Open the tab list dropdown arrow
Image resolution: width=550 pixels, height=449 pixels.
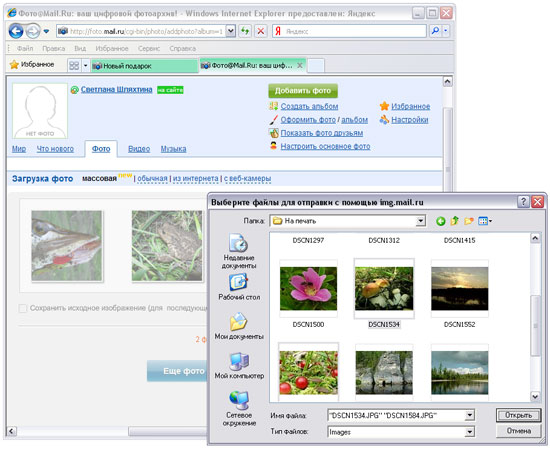tap(85, 66)
